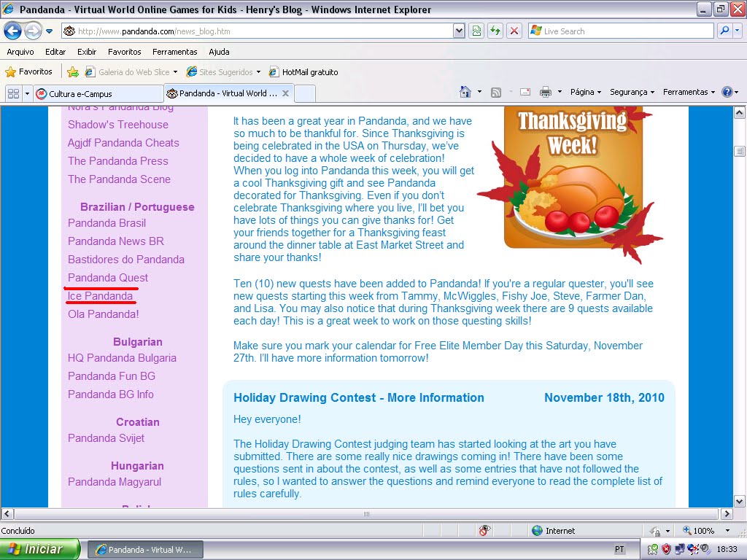Click the browser Back arrow button
The image size is (747, 560).
pos(13,31)
